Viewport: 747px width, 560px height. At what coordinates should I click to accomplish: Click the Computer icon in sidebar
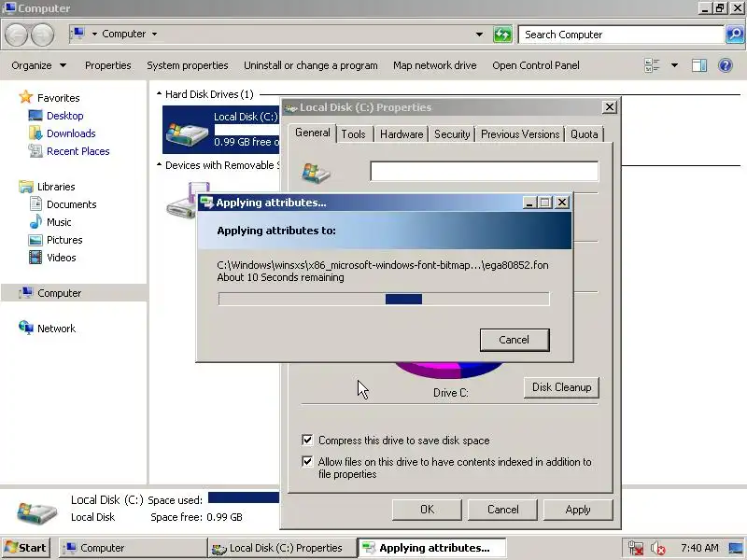tap(26, 293)
